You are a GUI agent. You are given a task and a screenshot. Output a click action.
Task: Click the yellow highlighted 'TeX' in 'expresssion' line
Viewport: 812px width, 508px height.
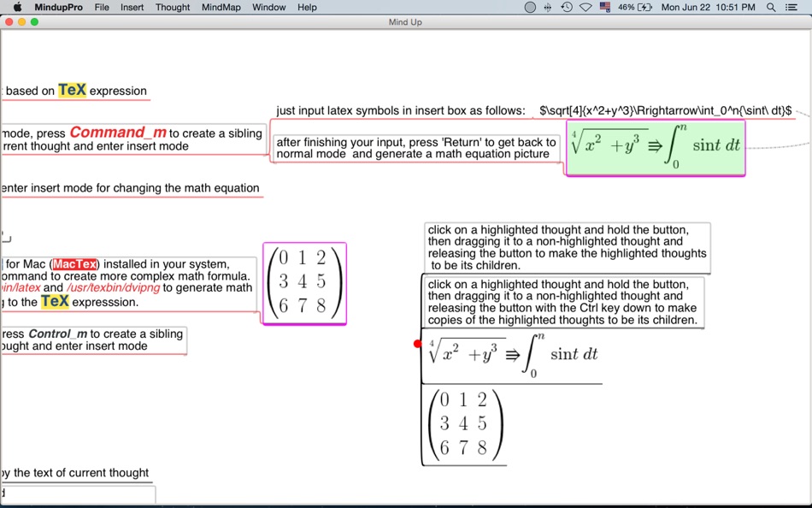[55, 301]
